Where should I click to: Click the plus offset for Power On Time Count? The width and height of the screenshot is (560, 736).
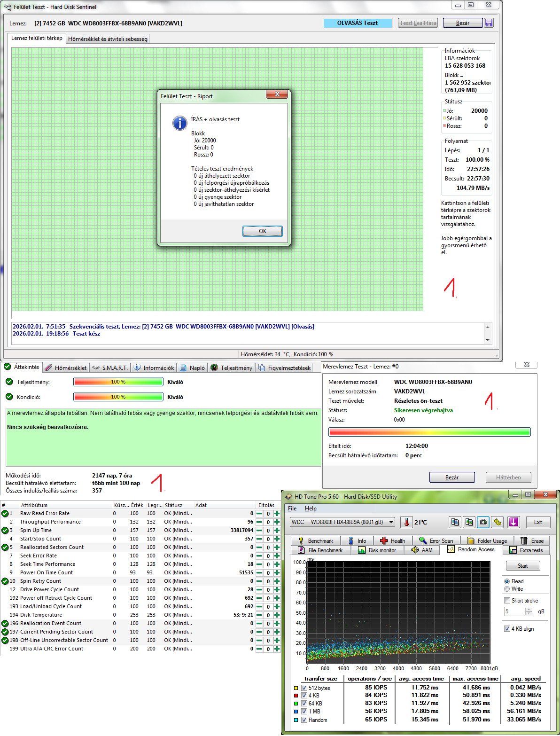pos(277,573)
